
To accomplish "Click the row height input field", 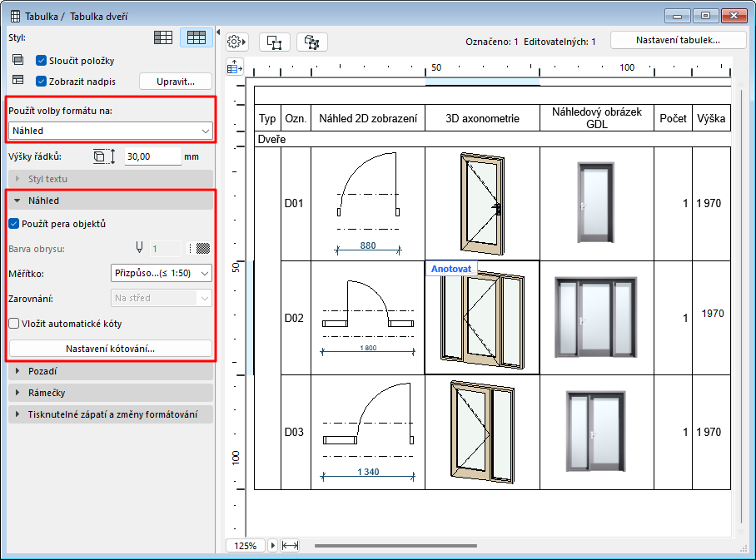I will click(152, 156).
